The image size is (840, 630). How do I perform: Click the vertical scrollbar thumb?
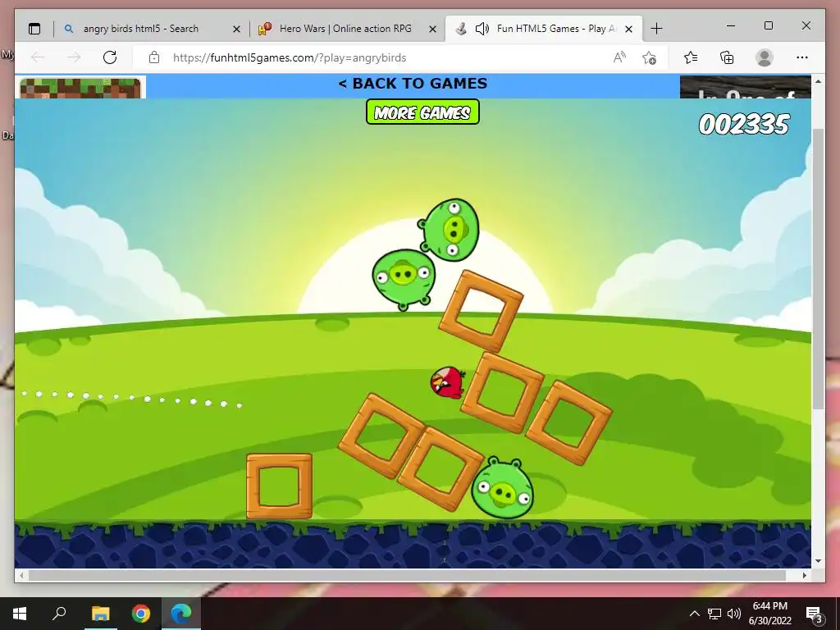pos(818,269)
